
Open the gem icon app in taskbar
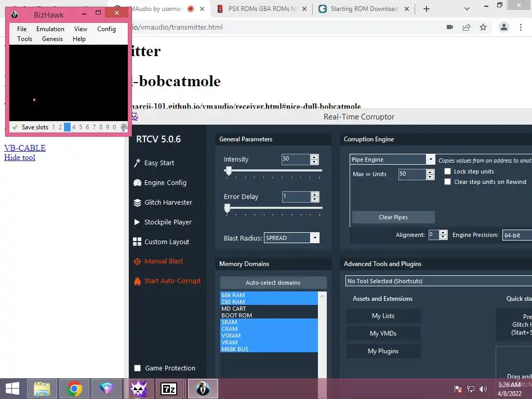[x=106, y=389]
